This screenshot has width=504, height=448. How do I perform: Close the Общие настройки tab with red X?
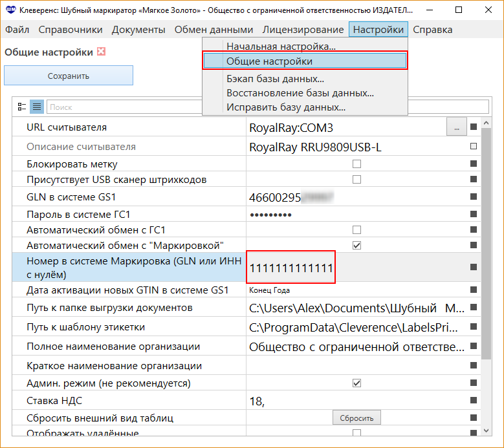point(101,52)
